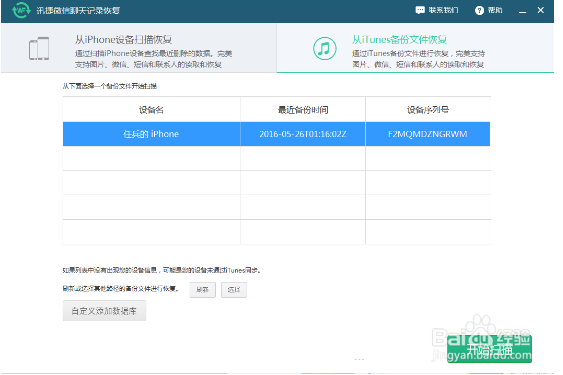The height and width of the screenshot is (375, 563).
Task: Click the iTunes sync hint text line
Action: [x=161, y=270]
